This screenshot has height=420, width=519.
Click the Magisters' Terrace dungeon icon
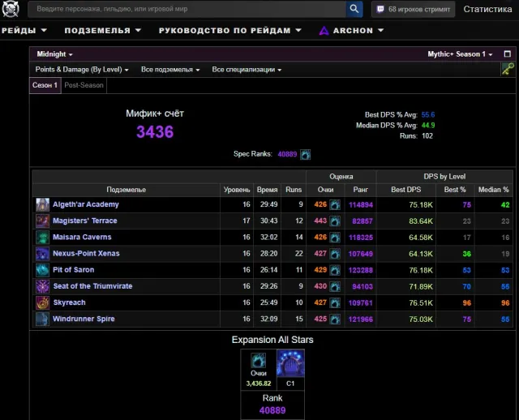coord(42,221)
